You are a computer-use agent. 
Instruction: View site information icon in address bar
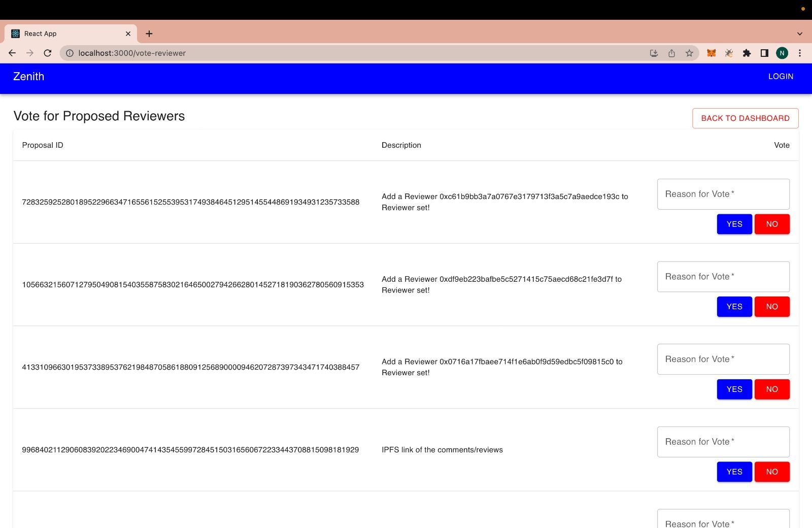tap(70, 53)
